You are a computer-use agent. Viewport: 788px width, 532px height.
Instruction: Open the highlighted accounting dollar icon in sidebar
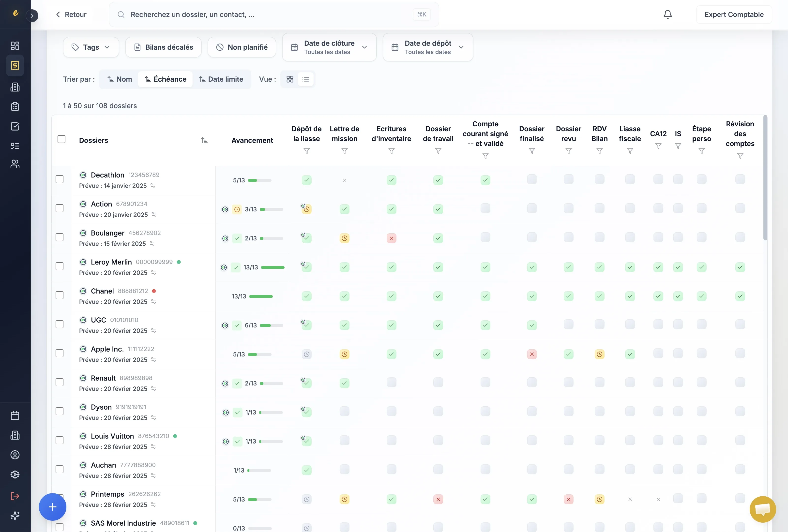click(15, 65)
